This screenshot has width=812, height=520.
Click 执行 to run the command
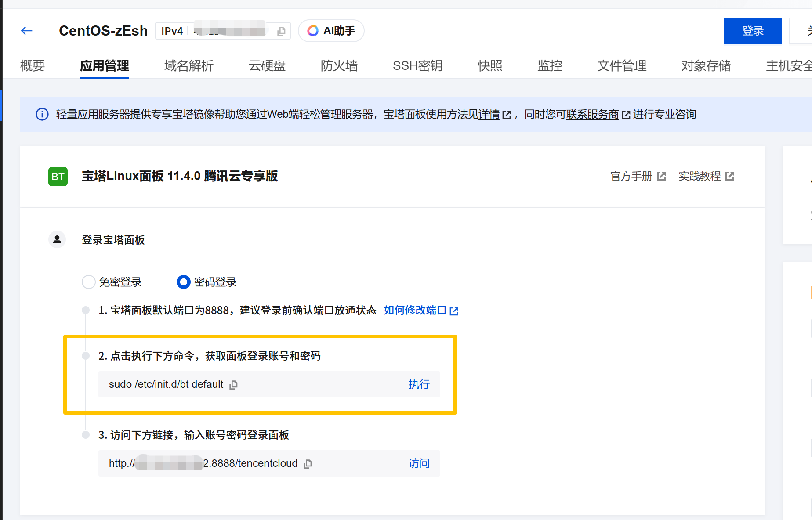(419, 384)
